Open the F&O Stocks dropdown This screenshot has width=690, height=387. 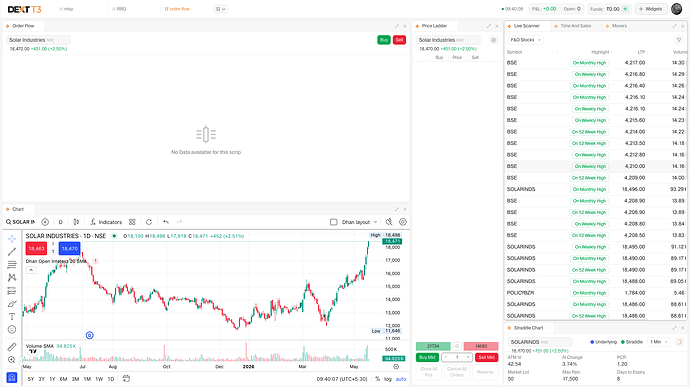coord(525,40)
